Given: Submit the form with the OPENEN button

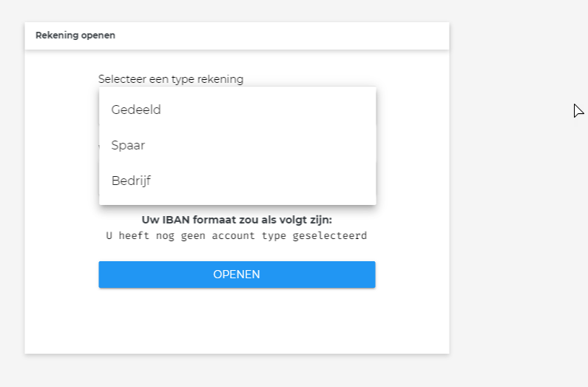Looking at the screenshot, I should pos(237,275).
